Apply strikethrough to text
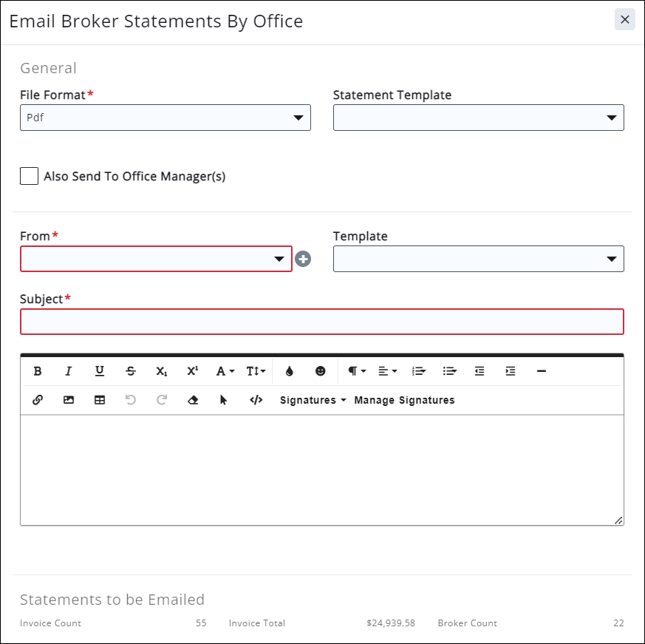This screenshot has width=645, height=644. coord(131,371)
